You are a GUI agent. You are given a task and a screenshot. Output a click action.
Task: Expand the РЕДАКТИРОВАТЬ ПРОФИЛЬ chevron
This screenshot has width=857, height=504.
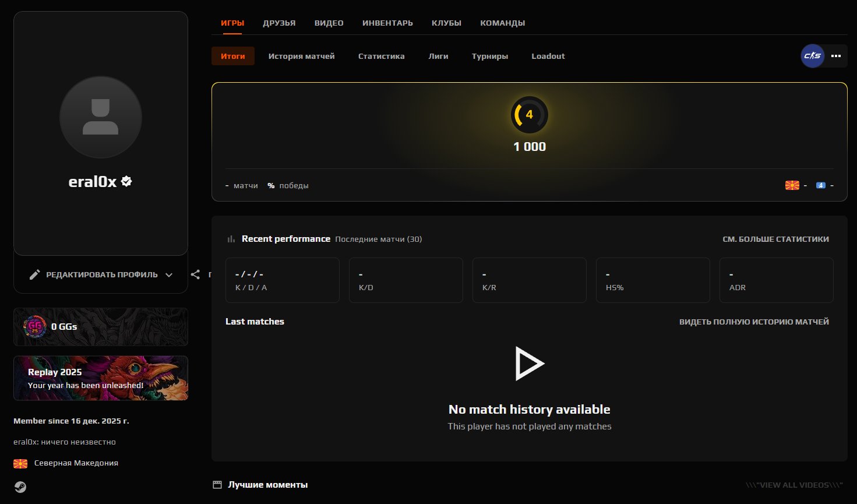tap(169, 274)
